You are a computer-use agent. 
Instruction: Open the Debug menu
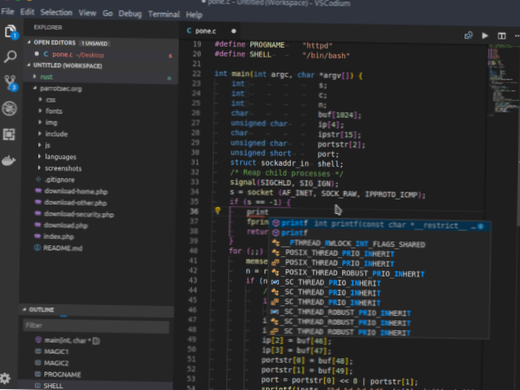(130, 14)
